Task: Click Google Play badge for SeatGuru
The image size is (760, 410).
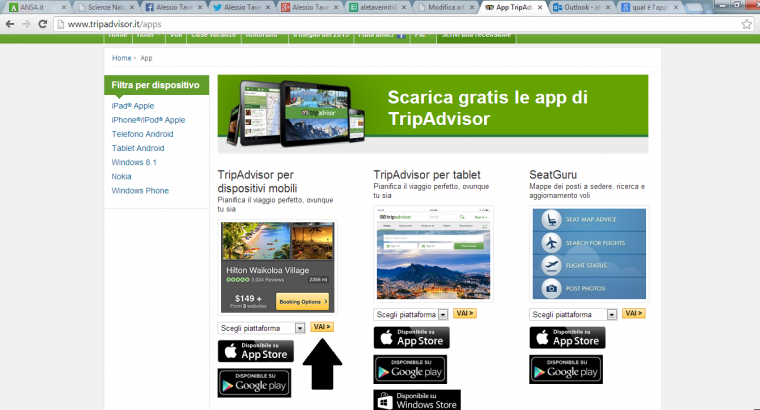Action: (566, 369)
